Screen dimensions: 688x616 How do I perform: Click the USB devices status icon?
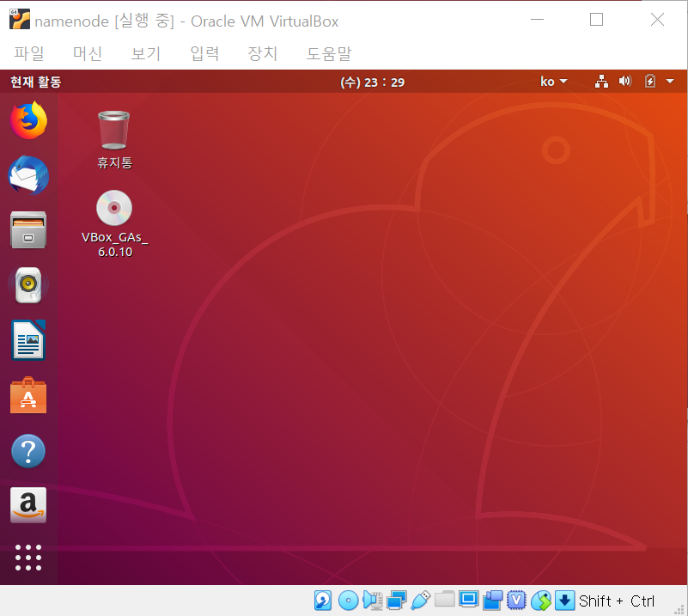point(420,601)
